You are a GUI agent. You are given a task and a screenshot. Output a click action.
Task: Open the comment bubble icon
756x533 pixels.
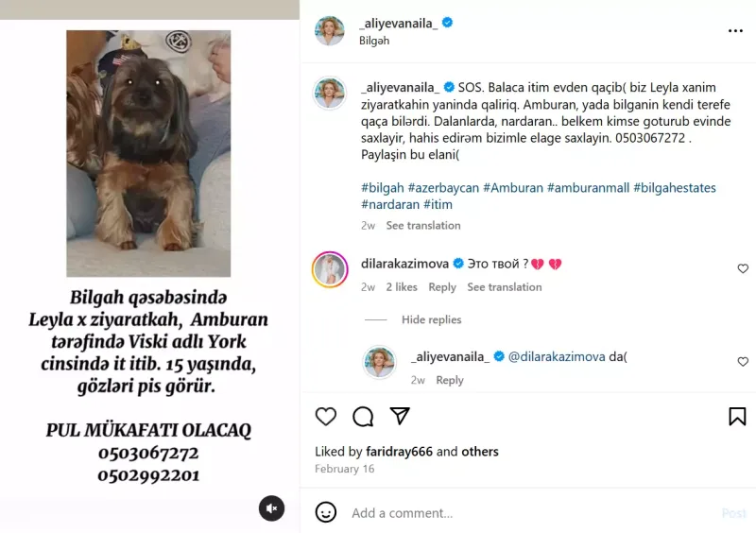click(x=363, y=416)
